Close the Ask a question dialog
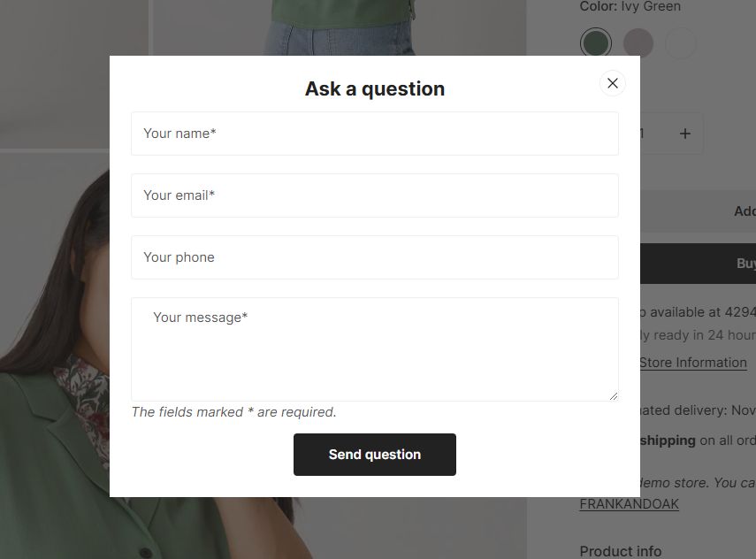Viewport: 756px width, 559px height. click(613, 83)
